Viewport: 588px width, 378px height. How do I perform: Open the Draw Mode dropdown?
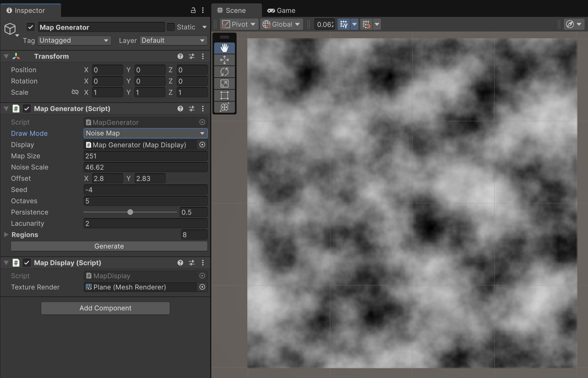pyautogui.click(x=145, y=133)
